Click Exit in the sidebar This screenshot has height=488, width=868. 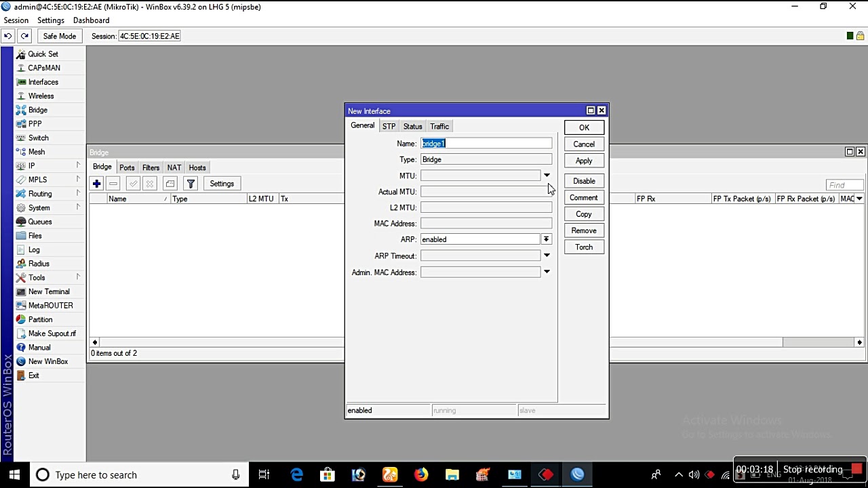[33, 375]
